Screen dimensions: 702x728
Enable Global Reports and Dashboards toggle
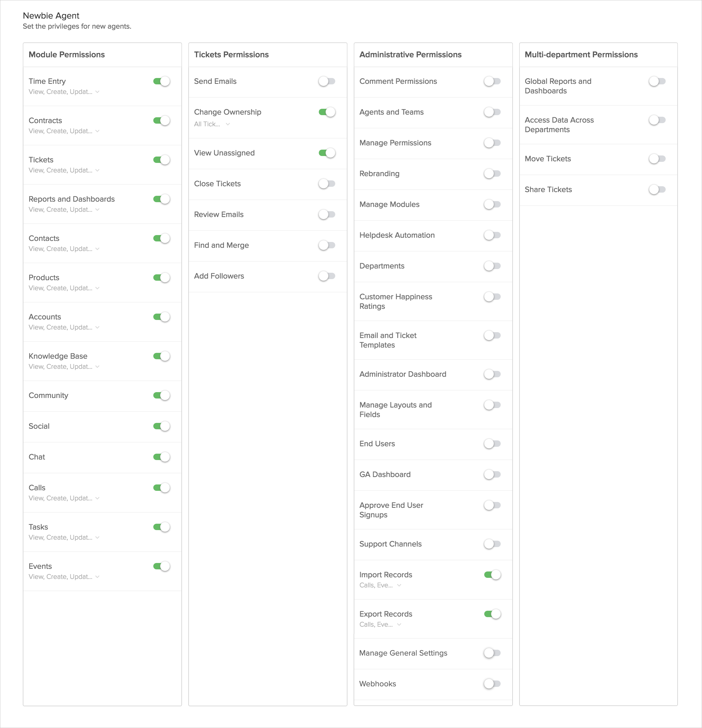tap(657, 81)
